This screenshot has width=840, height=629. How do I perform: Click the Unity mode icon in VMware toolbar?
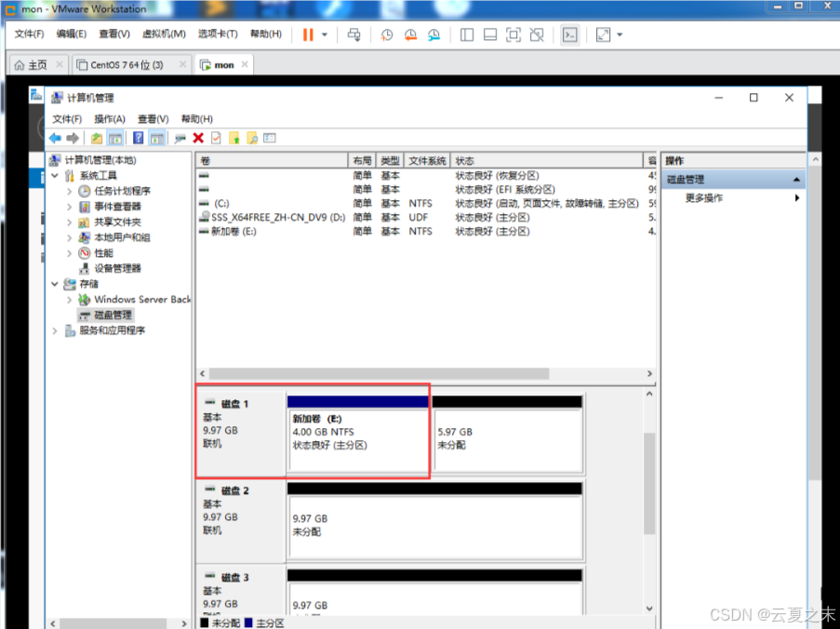[x=536, y=34]
